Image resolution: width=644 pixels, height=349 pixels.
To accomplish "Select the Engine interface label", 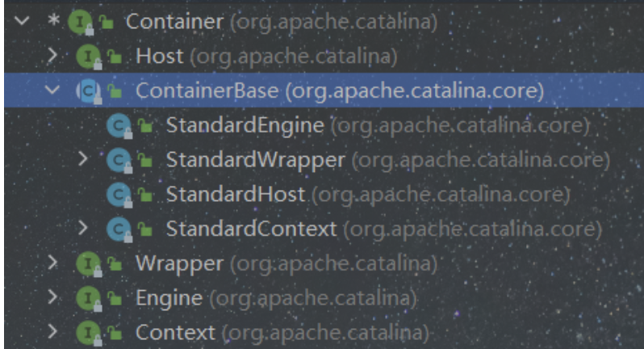I will 168,298.
